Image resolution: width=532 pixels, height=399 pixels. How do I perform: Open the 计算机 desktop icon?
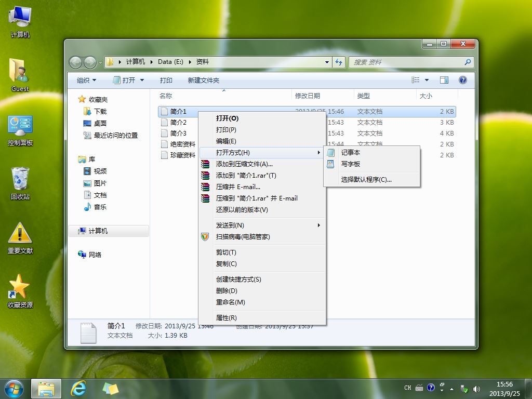pyautogui.click(x=20, y=21)
